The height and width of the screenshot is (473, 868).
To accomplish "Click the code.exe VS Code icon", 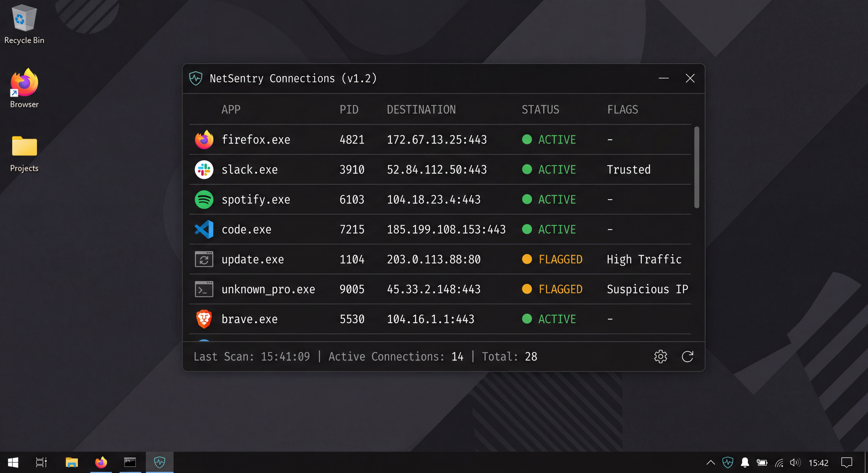I will (204, 229).
